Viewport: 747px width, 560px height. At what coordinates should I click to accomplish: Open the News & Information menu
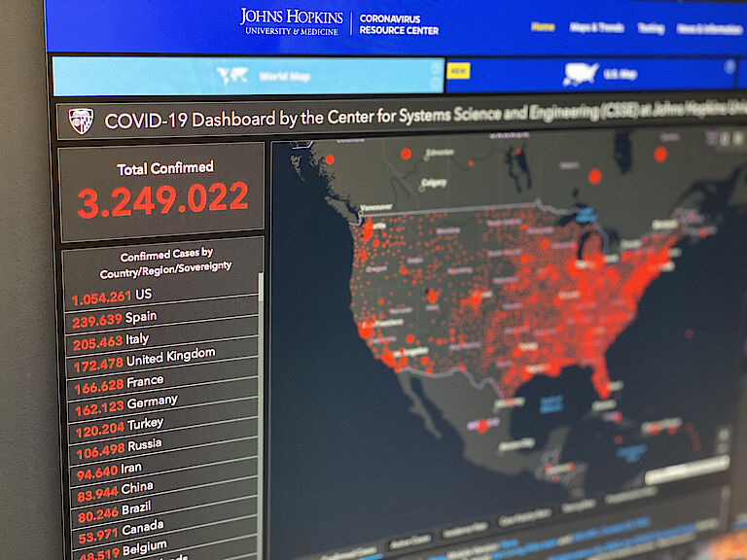pyautogui.click(x=709, y=29)
